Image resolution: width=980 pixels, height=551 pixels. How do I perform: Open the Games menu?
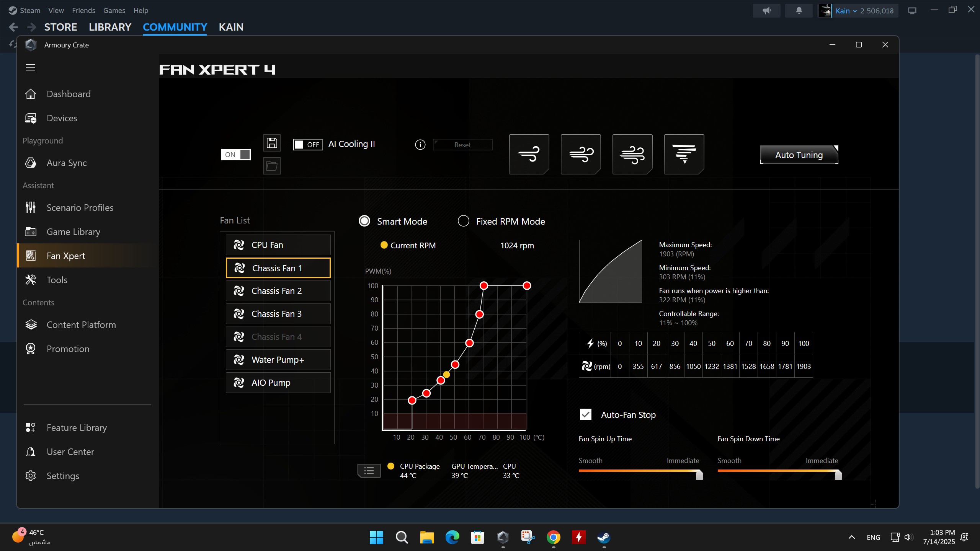click(x=114, y=10)
